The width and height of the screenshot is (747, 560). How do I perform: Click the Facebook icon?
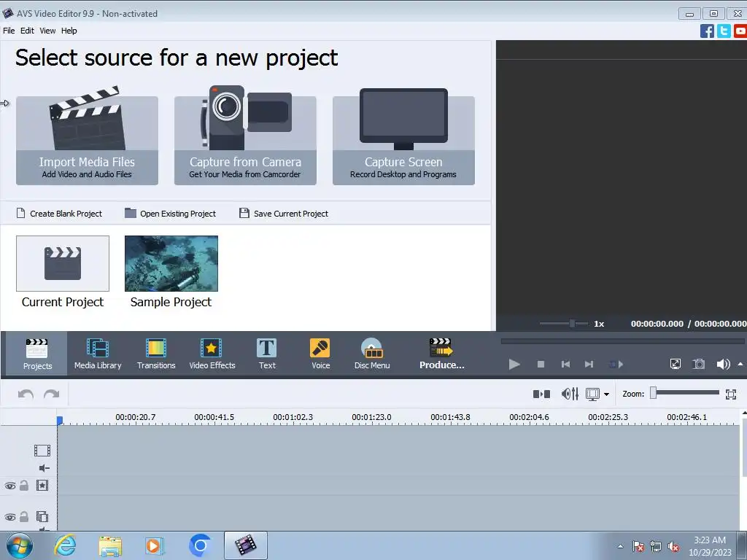707,31
